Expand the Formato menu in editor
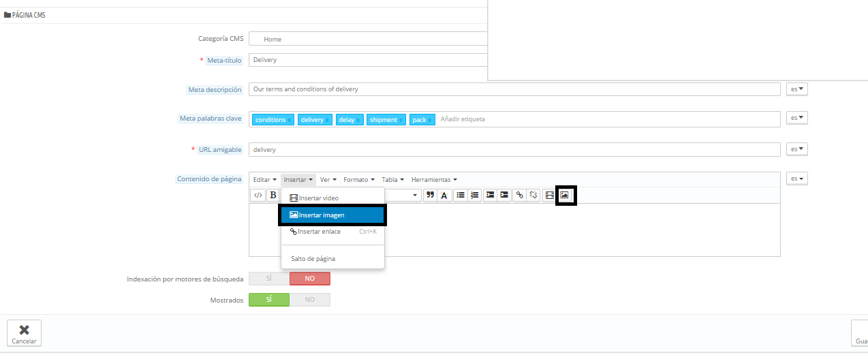This screenshot has width=868, height=355. tap(358, 180)
